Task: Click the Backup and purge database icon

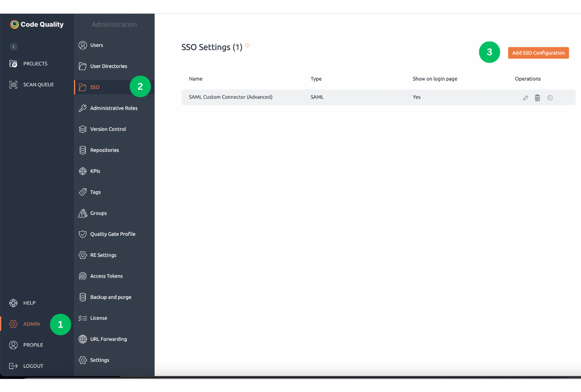Action: coord(83,297)
